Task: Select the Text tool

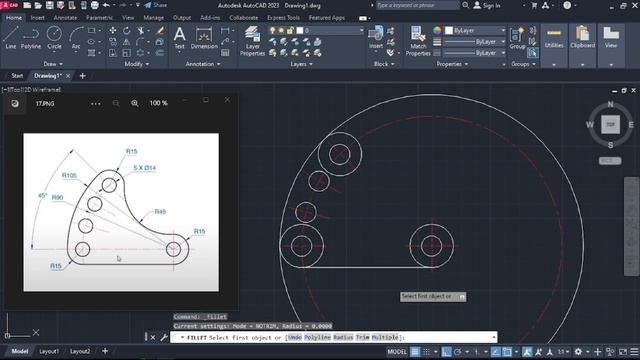Action: (x=180, y=38)
